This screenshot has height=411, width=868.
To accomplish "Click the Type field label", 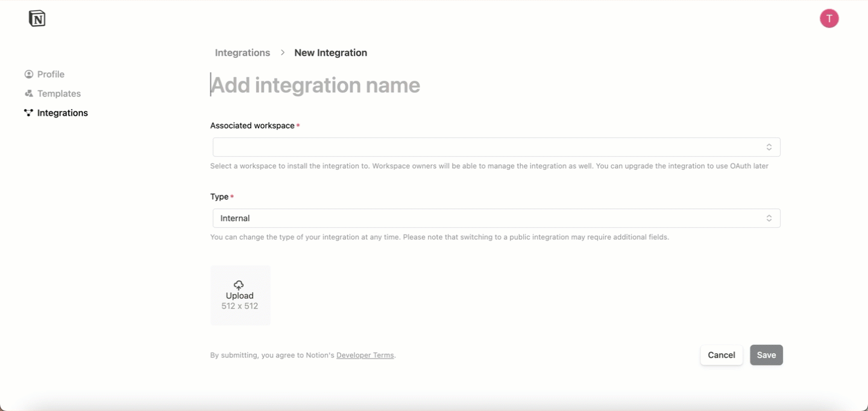I will [x=219, y=196].
